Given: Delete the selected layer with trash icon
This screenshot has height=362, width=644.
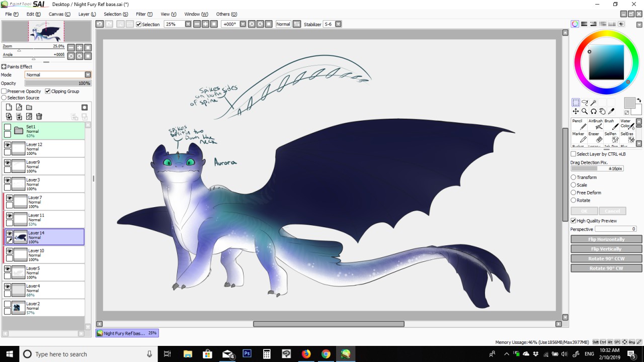Looking at the screenshot, I should coord(39,117).
